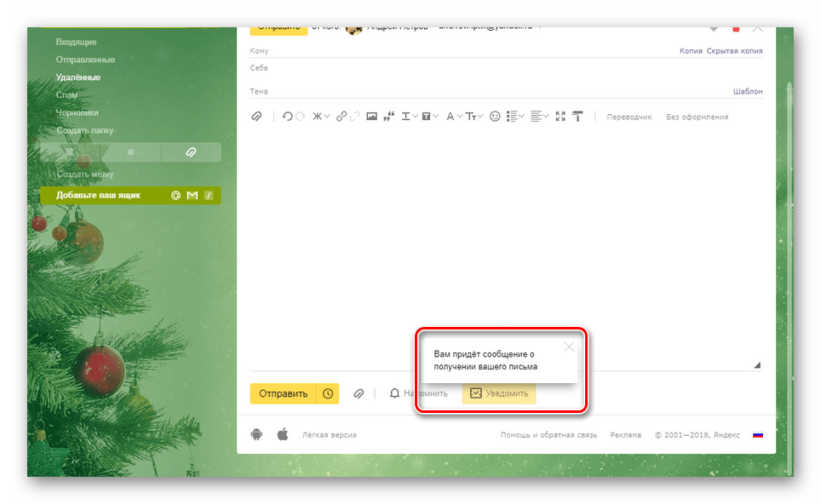This screenshot has height=504, width=821.
Task: Switch to Лёгкая версия
Action: 330,435
